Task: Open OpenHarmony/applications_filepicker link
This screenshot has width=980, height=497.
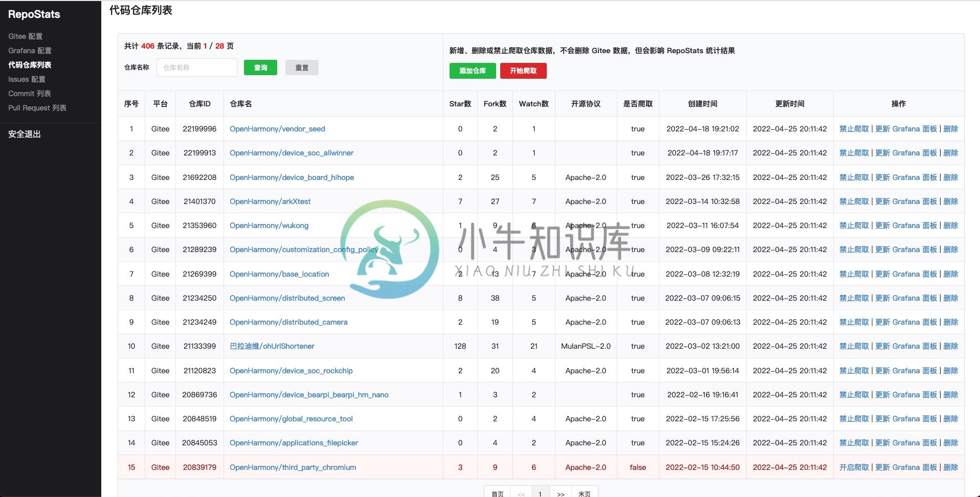Action: click(x=294, y=443)
